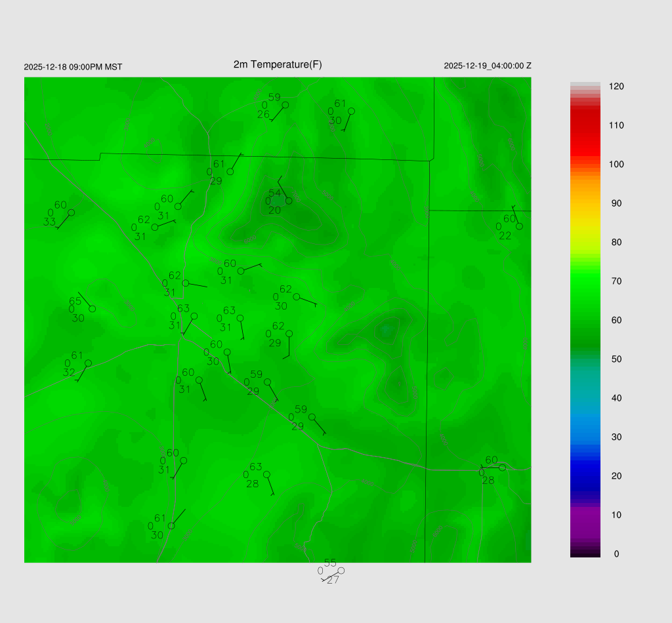Click the station circle reading 65 over 30
Screen dimensions: 672x623
click(x=93, y=309)
